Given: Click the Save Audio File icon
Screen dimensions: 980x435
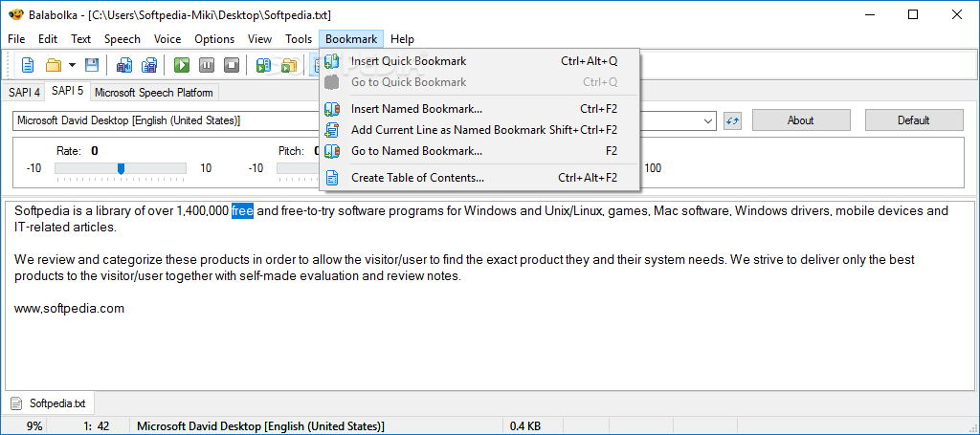Looking at the screenshot, I should 124,64.
